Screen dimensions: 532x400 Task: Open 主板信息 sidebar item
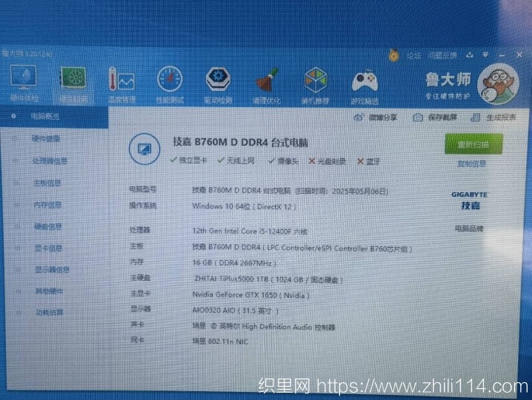tap(47, 183)
